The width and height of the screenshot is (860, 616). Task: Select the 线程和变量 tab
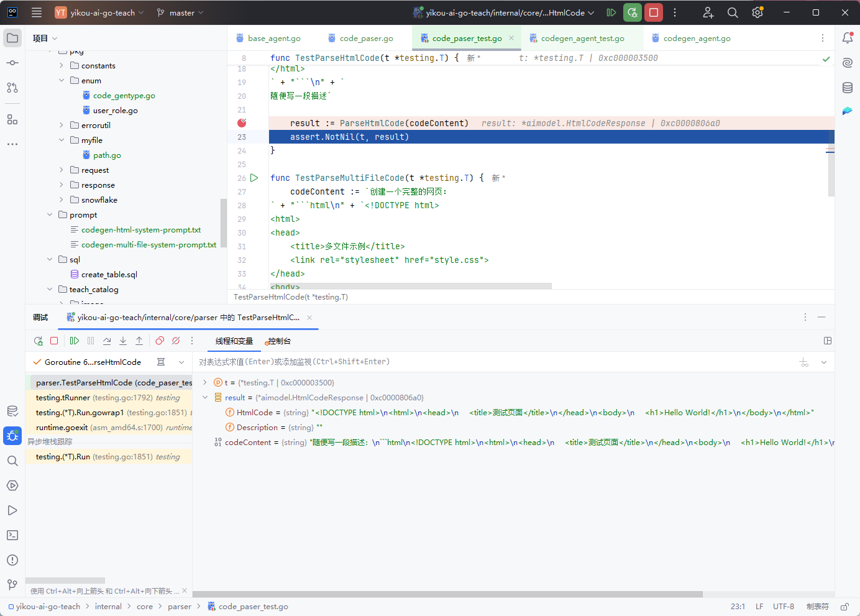(234, 341)
